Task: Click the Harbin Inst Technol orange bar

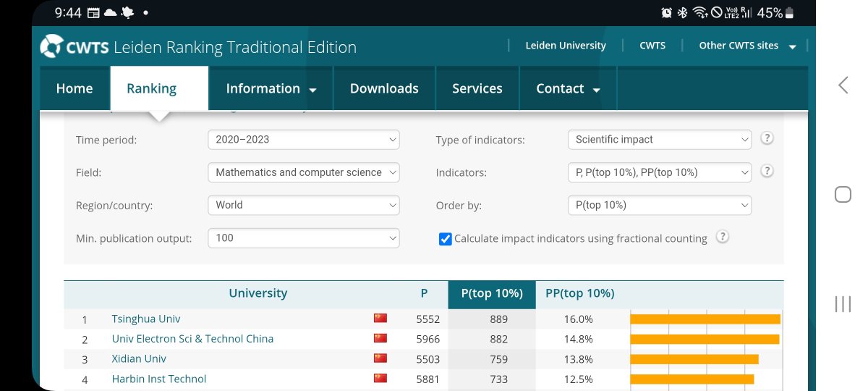Action: (x=692, y=379)
